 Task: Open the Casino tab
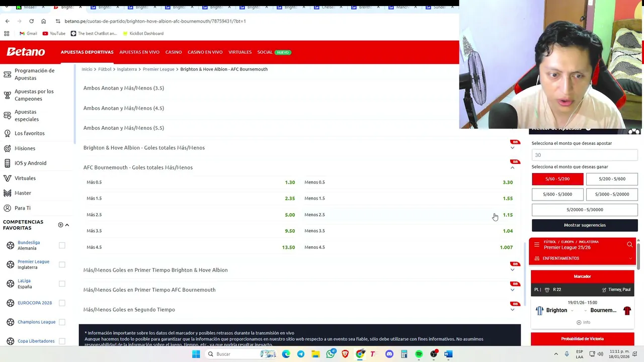point(174,52)
